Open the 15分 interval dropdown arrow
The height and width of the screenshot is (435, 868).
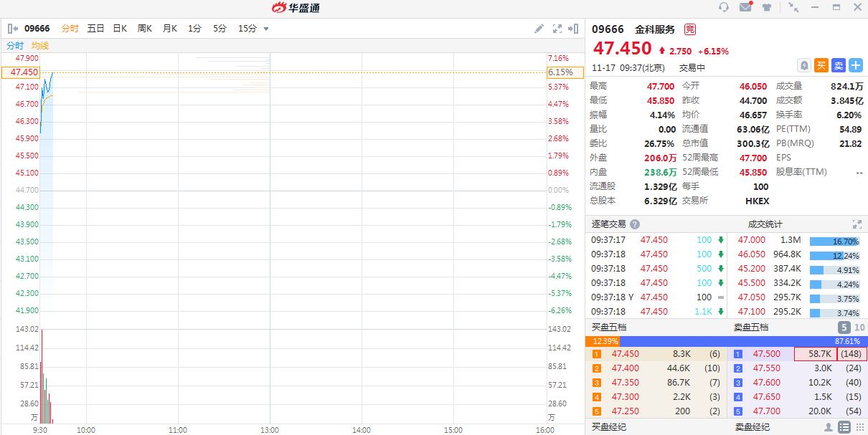pos(266,29)
